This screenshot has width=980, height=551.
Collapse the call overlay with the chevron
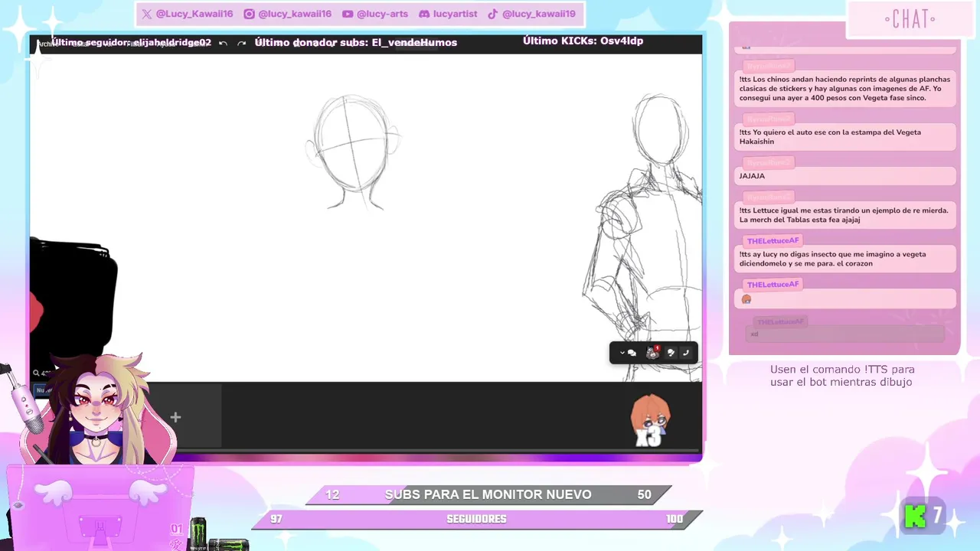point(622,353)
